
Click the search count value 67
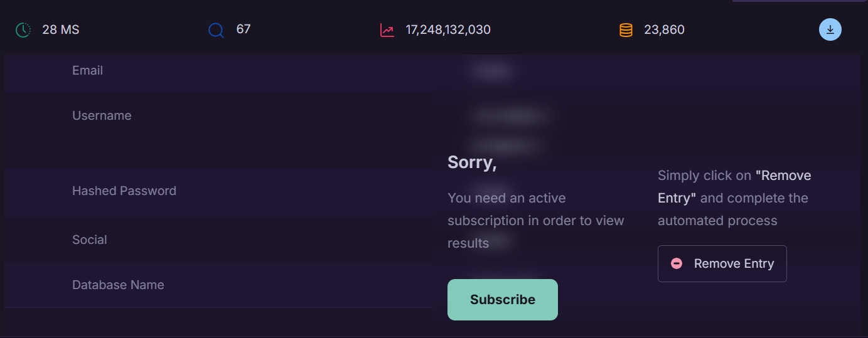click(243, 29)
